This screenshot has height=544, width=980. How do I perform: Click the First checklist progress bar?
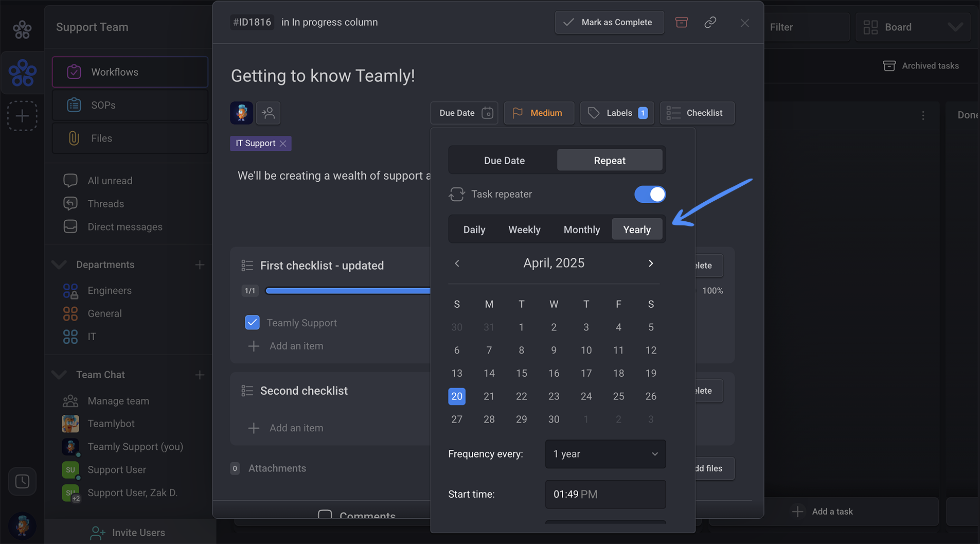pos(348,291)
